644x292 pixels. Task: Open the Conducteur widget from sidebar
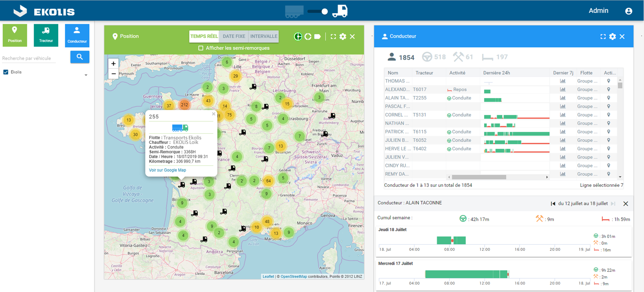pos(77,35)
